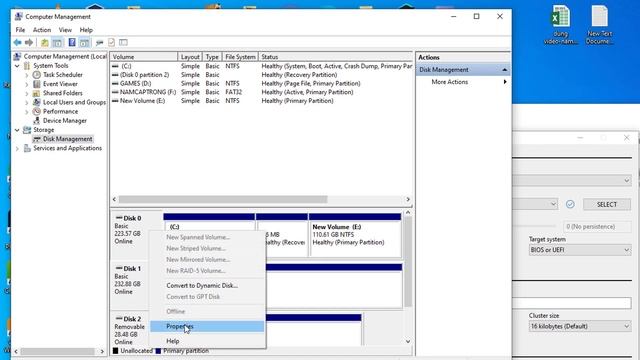Open the View menu
This screenshot has width=640, height=360.
point(65,30)
